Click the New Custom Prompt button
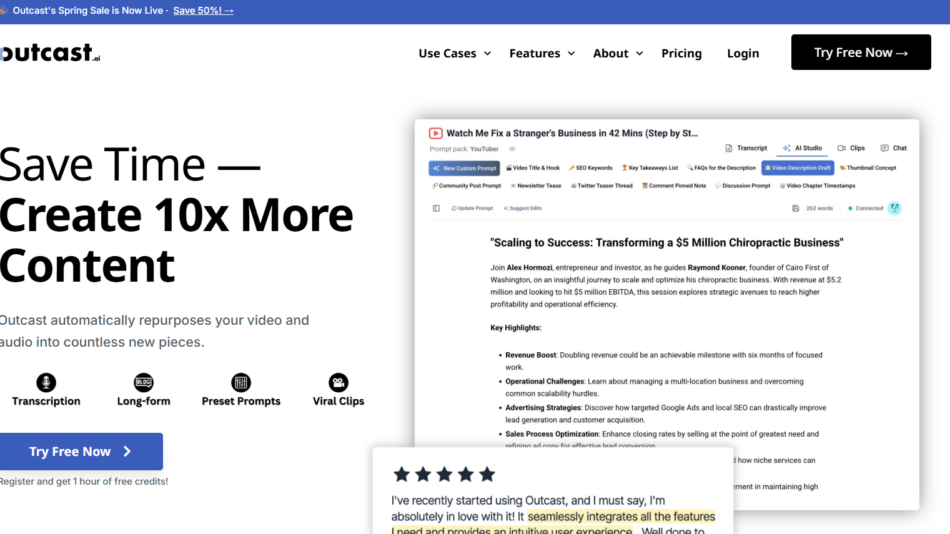 [x=464, y=168]
